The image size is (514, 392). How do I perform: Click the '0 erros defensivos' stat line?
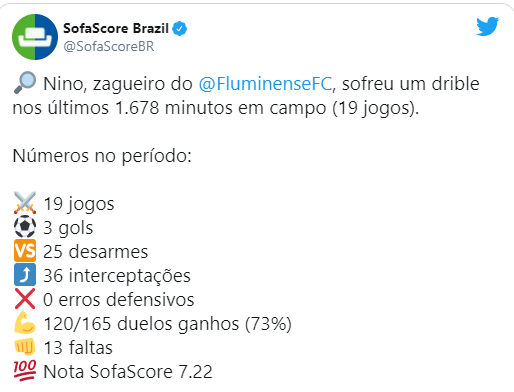coord(119,300)
